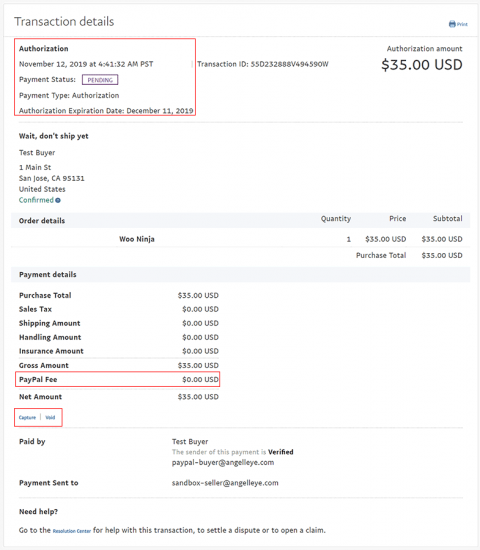Click the Verified sender status text
Viewport: 480px width, 550px height.
[281, 452]
